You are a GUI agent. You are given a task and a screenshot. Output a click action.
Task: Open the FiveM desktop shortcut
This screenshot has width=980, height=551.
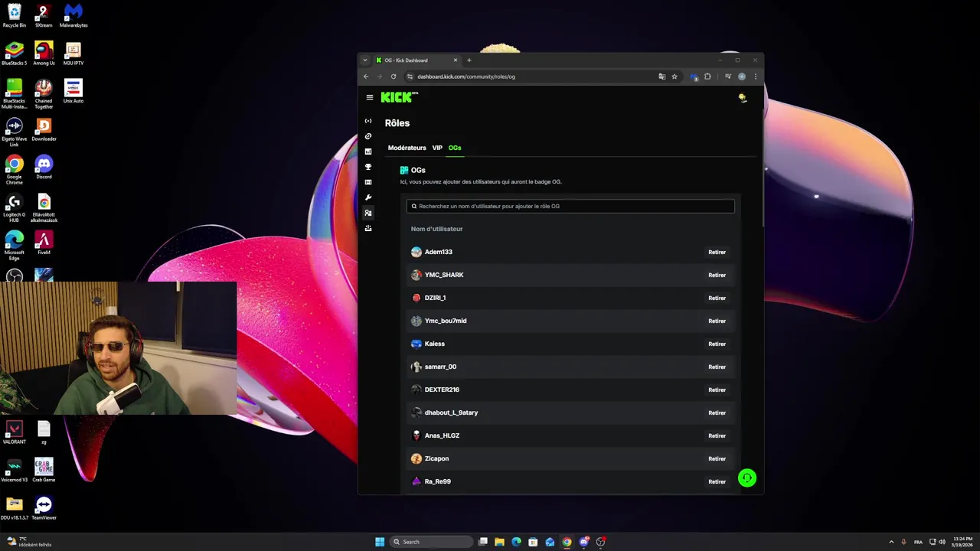[x=44, y=243]
